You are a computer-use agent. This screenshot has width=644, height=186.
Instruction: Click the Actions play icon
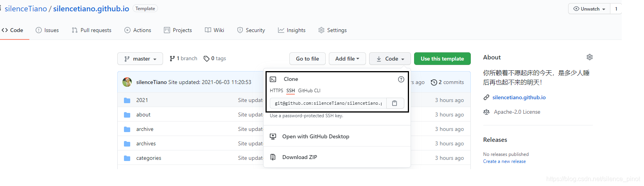click(x=127, y=30)
